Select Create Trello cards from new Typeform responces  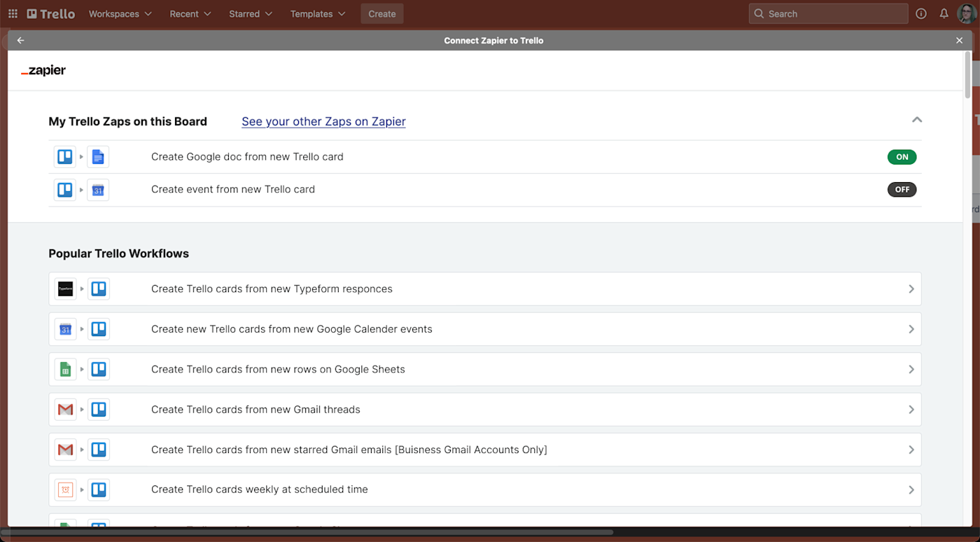[x=485, y=289]
